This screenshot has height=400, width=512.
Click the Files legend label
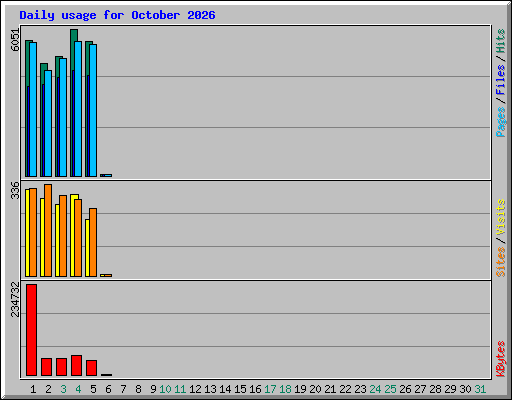click(500, 80)
